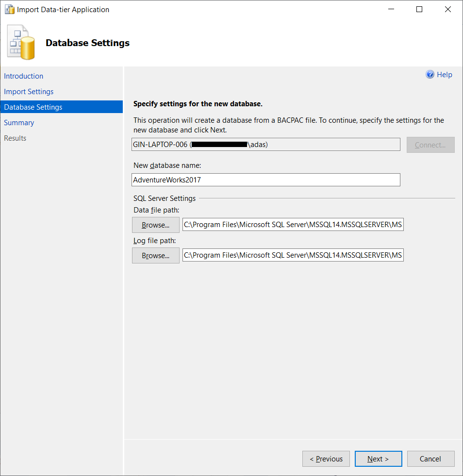Viewport: 463px width, 476px height.
Task: Browse for the data file path
Action: pos(155,225)
